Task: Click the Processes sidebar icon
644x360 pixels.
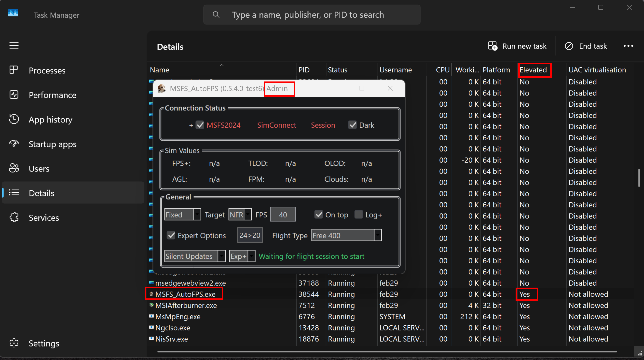Action: [x=14, y=70]
